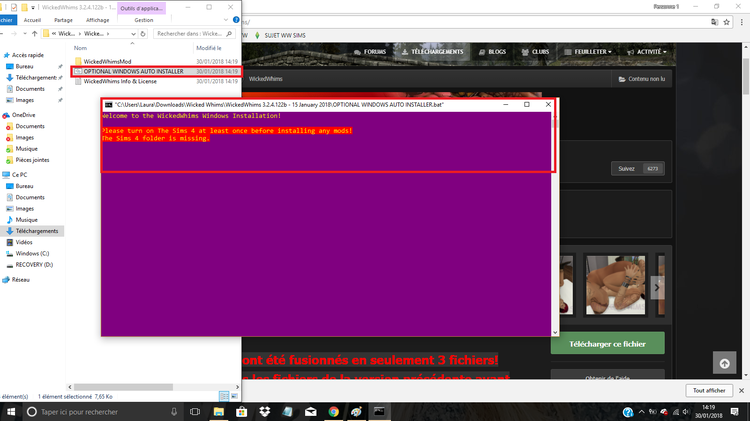Open File Explorer from the taskbar
The image size is (750, 421).
tap(219, 411)
